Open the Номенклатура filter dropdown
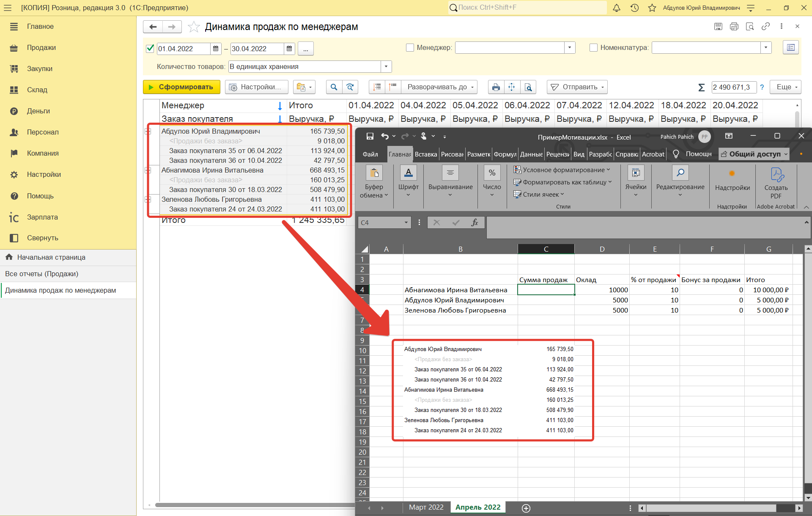This screenshot has width=812, height=516. (x=766, y=48)
